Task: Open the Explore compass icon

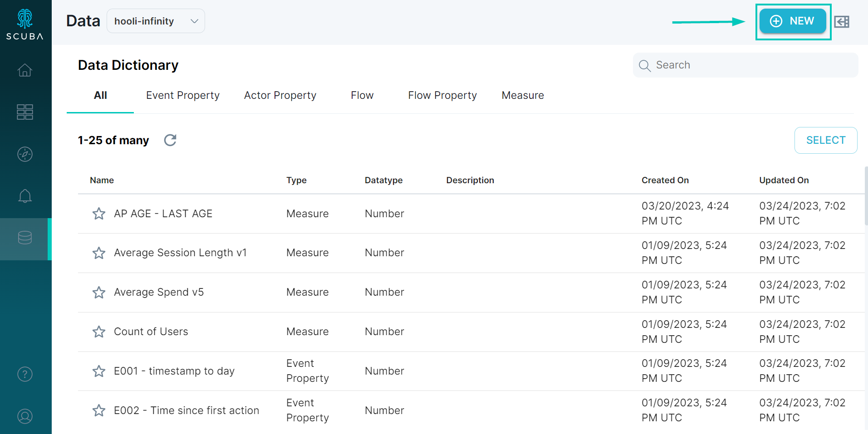Action: pos(25,154)
